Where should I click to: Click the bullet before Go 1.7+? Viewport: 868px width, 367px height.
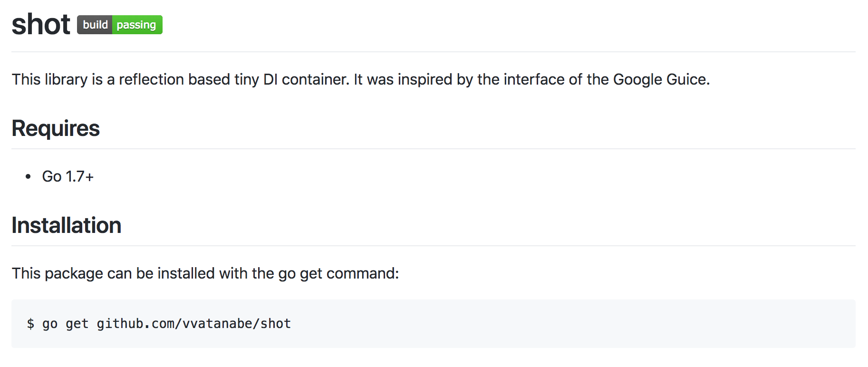(x=28, y=176)
